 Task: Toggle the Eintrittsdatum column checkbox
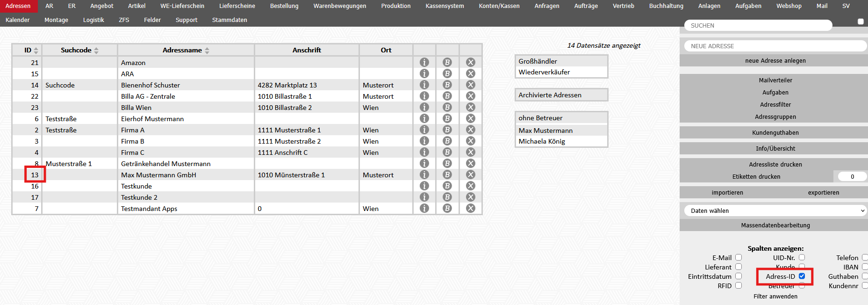click(x=739, y=276)
